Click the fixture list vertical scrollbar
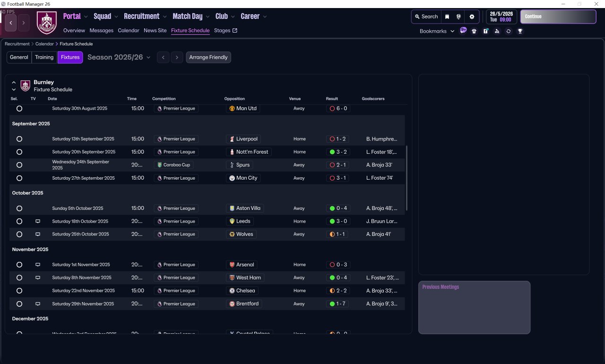Screen dimensions: 605x364 point(406,178)
